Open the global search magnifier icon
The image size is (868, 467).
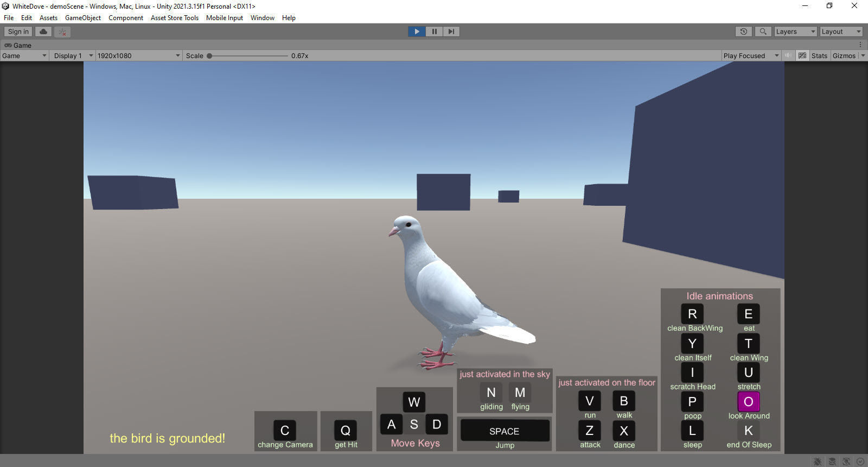pyautogui.click(x=763, y=31)
